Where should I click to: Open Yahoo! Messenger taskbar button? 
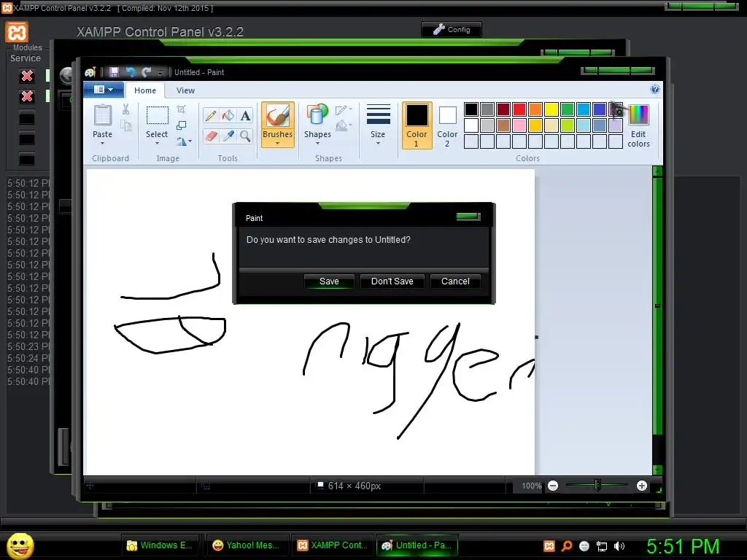(x=246, y=545)
